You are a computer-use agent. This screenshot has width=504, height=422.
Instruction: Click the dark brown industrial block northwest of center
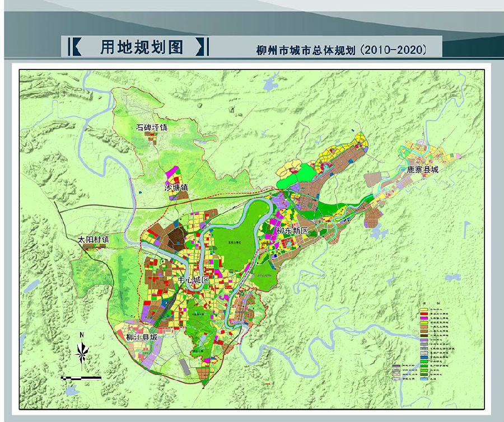(175, 237)
